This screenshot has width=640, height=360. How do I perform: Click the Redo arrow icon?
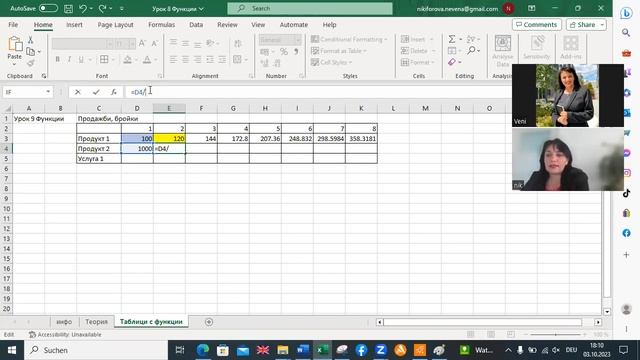click(x=102, y=8)
